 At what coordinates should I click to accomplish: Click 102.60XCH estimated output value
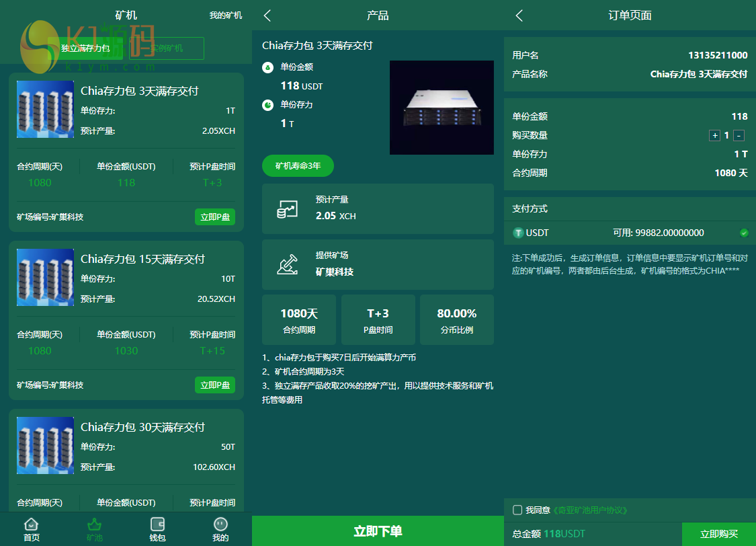click(x=214, y=467)
